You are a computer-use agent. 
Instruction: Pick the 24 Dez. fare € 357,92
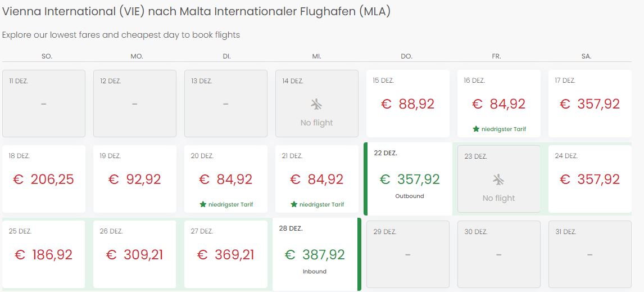[590, 179]
